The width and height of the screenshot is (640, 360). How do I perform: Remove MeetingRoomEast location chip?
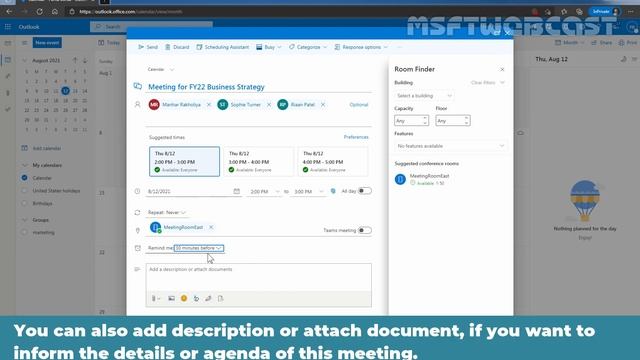211,227
